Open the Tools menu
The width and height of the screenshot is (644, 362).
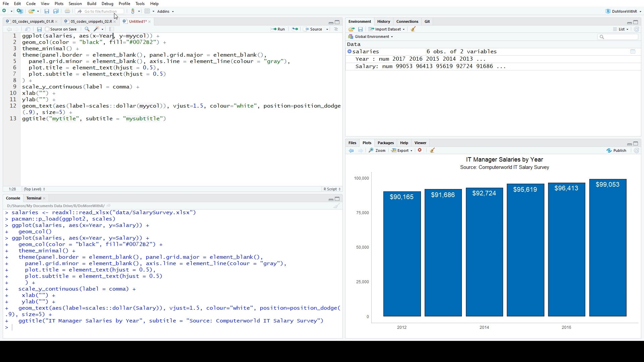[x=140, y=3]
